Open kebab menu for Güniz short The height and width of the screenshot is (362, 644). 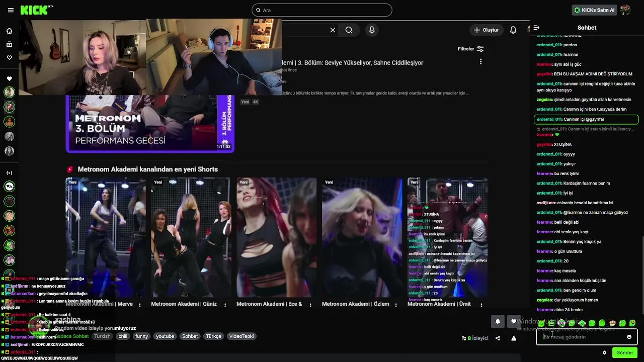pyautogui.click(x=225, y=305)
